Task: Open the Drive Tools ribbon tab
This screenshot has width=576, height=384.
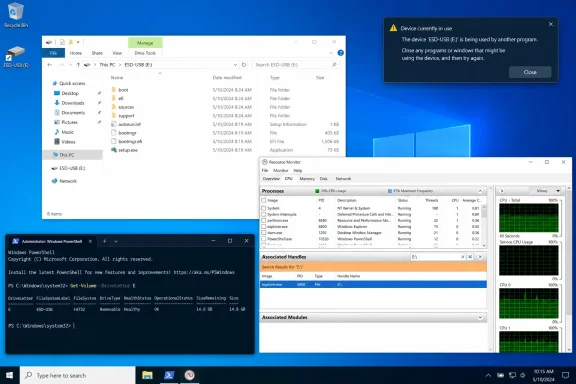Action: tap(145, 53)
